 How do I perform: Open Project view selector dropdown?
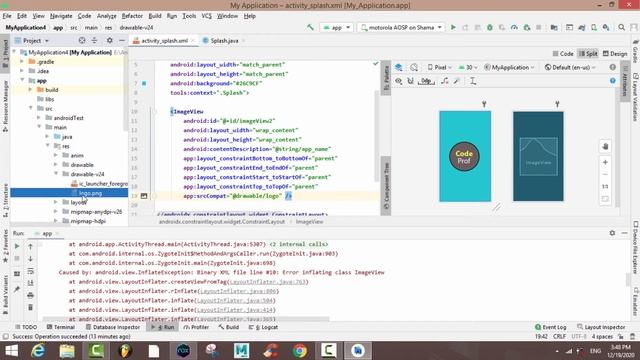32,40
